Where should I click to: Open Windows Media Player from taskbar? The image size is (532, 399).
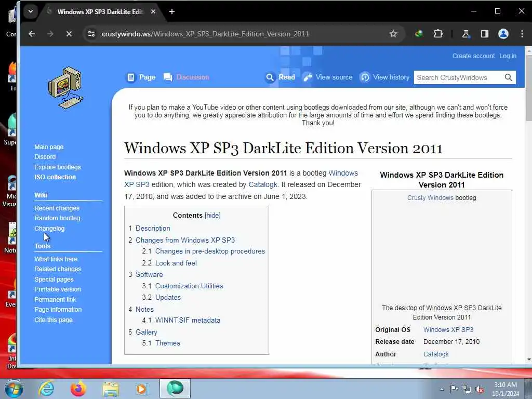click(141, 389)
